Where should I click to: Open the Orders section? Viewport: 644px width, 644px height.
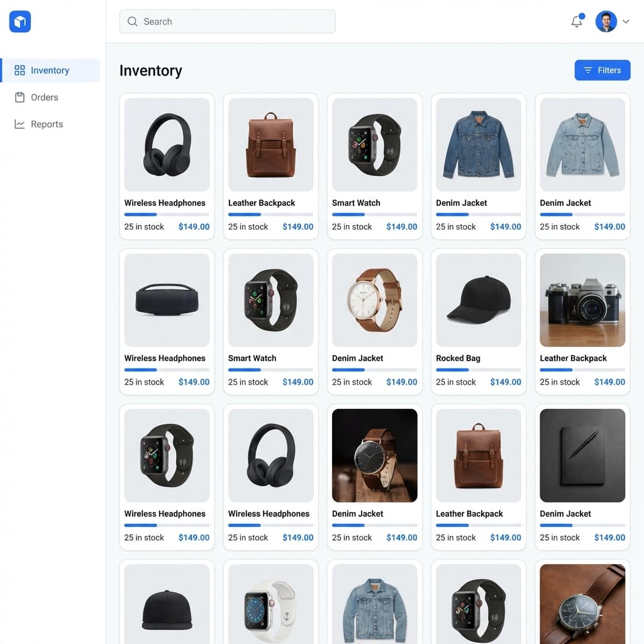click(44, 97)
